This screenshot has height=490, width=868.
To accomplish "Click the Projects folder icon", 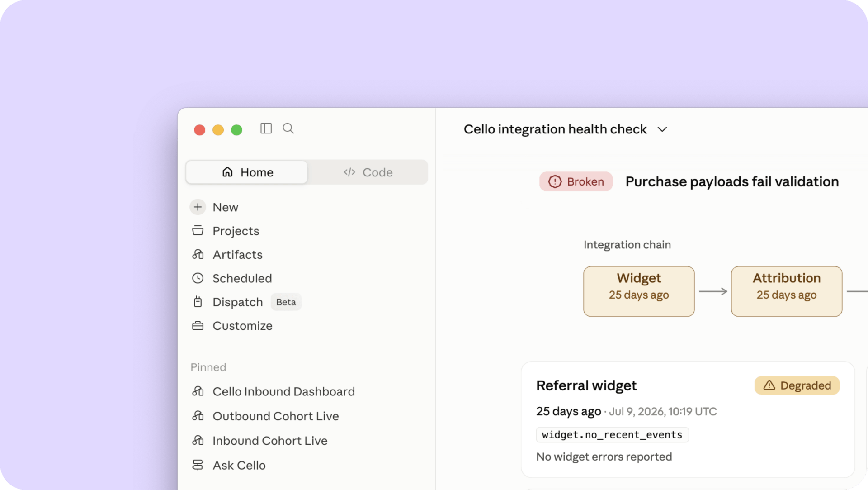I will coord(198,231).
